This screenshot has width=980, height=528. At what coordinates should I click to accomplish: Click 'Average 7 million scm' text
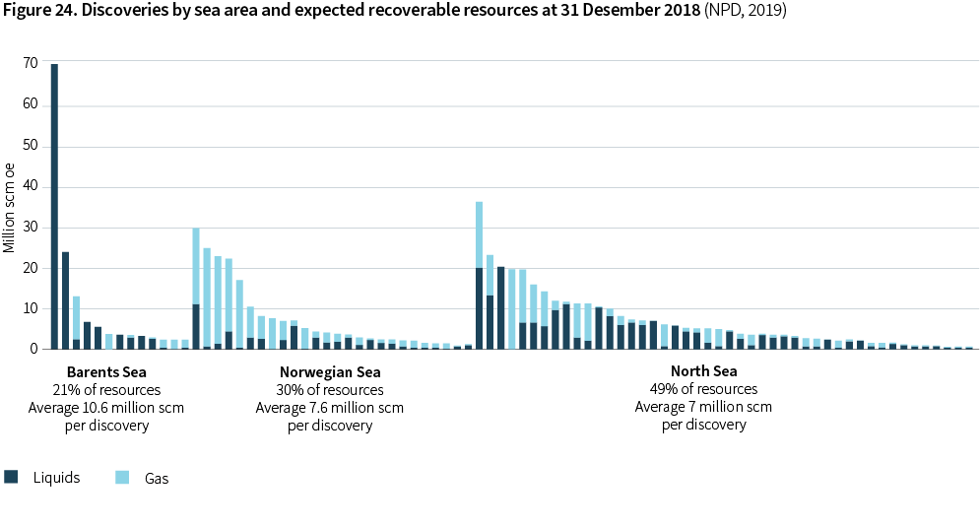pos(704,407)
